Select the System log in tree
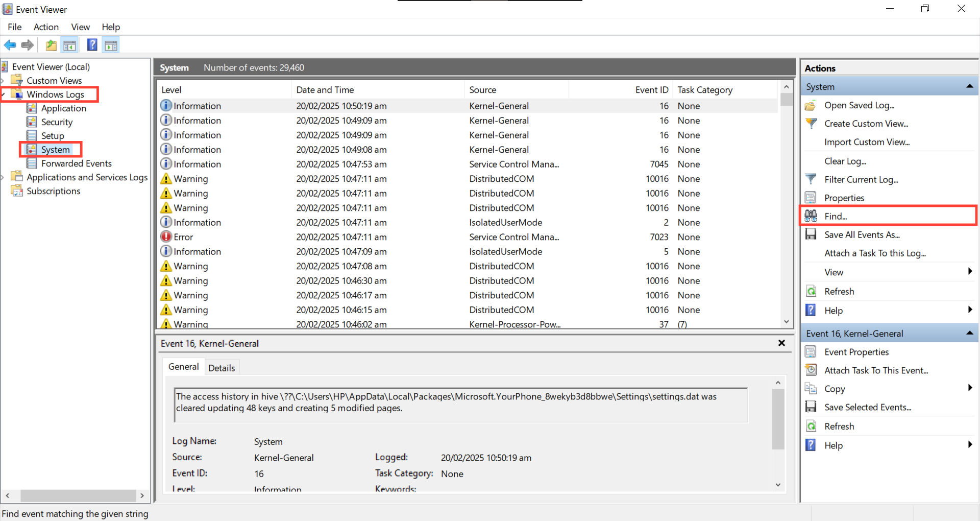The width and height of the screenshot is (980, 521). tap(55, 150)
